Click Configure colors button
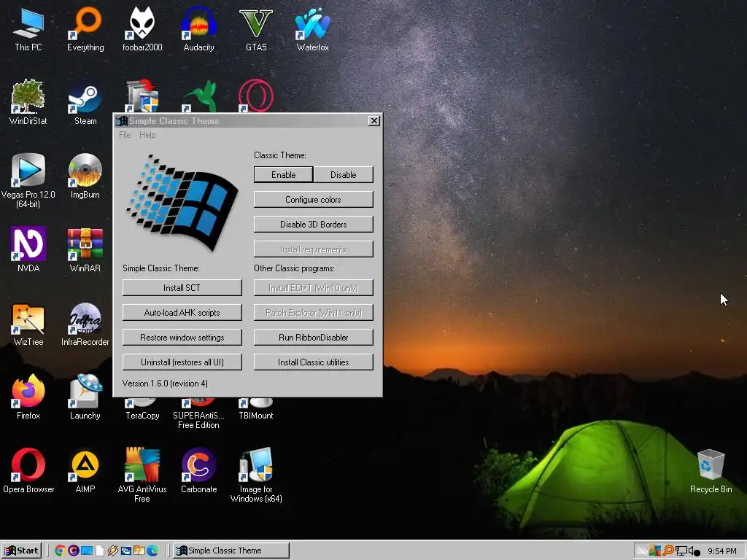 tap(313, 200)
